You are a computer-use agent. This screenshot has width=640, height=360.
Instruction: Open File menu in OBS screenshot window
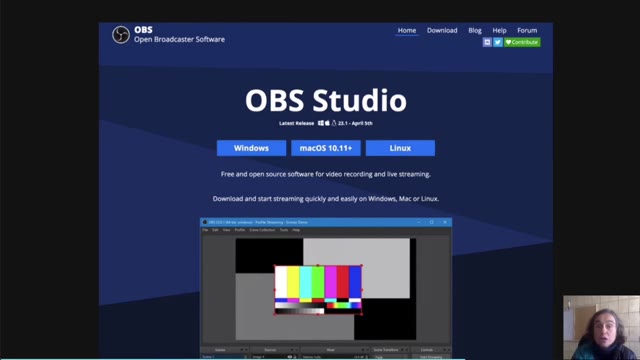205,230
